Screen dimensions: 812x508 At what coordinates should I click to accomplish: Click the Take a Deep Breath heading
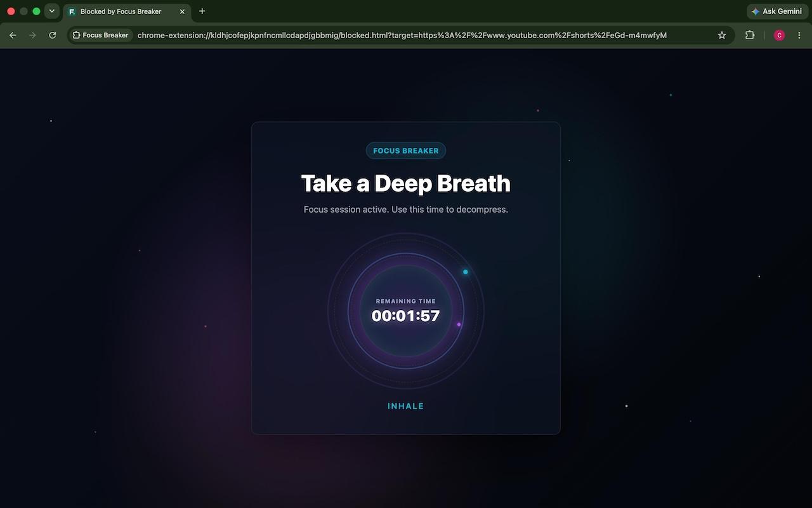pos(406,184)
